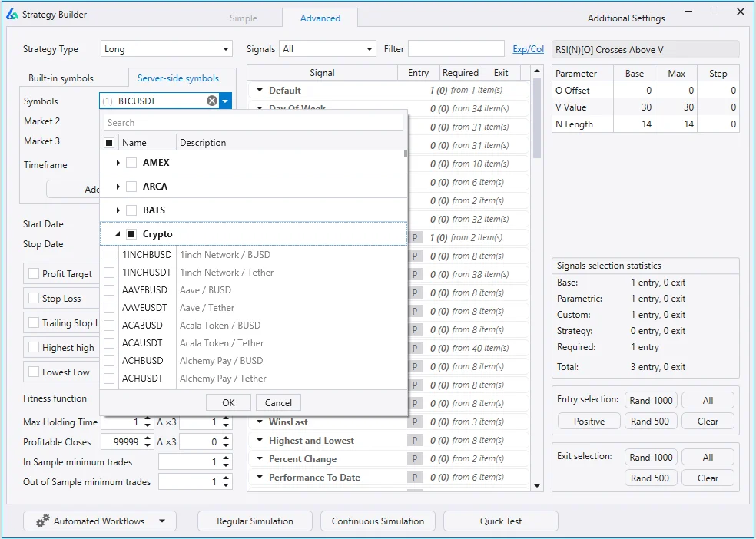
Task: Click the P badge in Highest and Lowest row
Action: pos(414,440)
